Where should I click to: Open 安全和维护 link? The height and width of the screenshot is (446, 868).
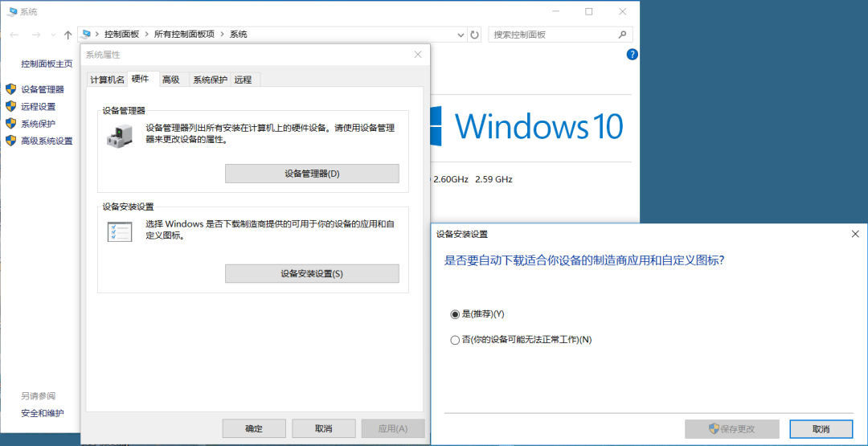coord(43,413)
